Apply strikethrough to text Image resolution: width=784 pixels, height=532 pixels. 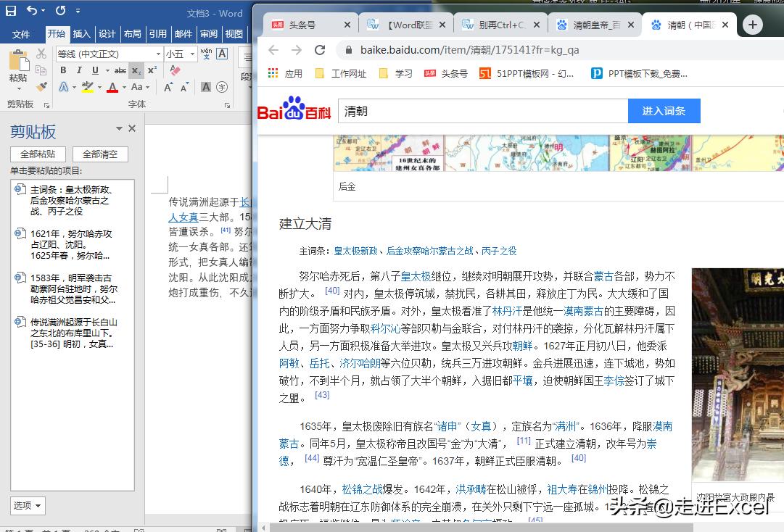pyautogui.click(x=120, y=70)
